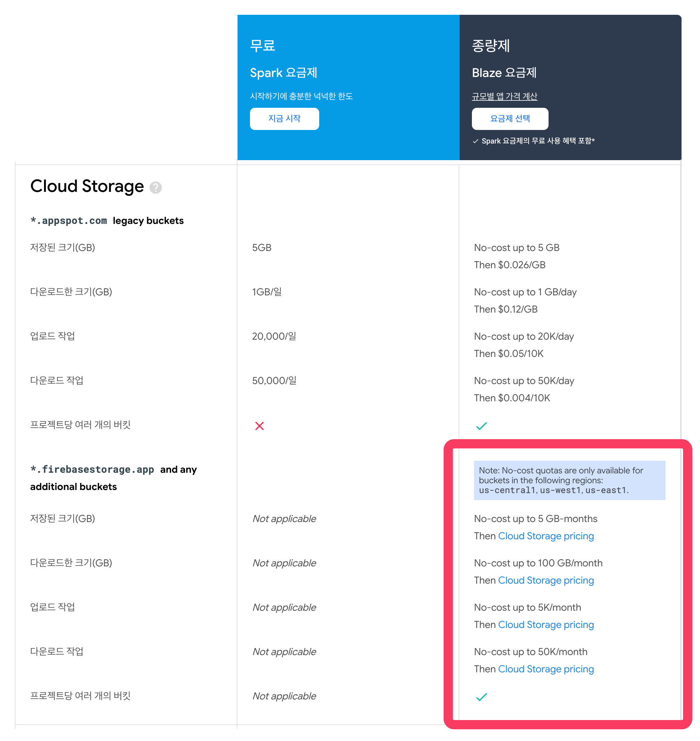The height and width of the screenshot is (741, 700).
Task: Click '다운로드한 크기(GB)' label under firebasestorage.app buckets
Action: tap(71, 563)
